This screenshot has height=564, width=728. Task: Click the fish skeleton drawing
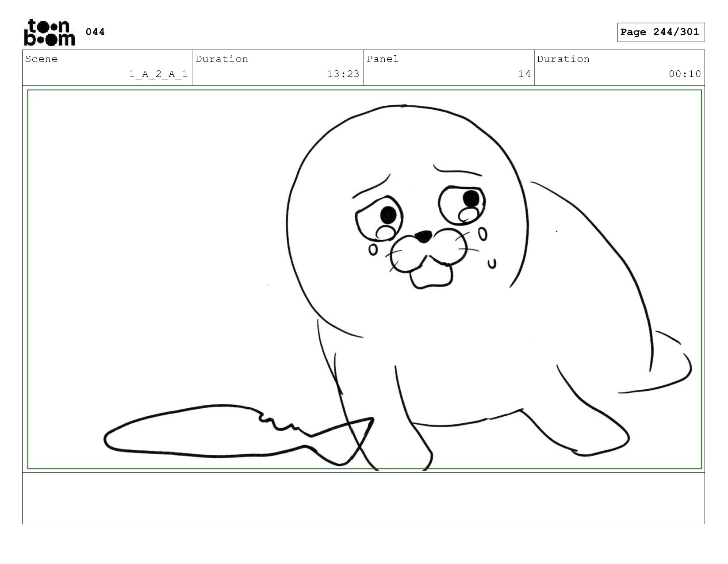click(x=239, y=434)
